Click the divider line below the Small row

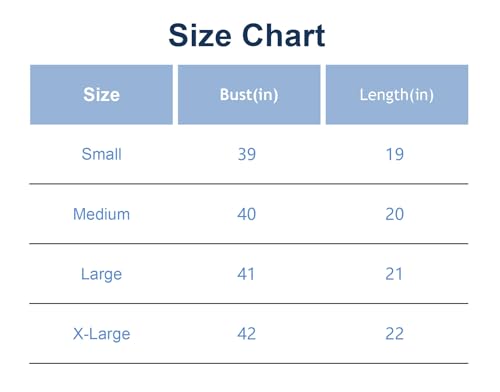click(x=249, y=184)
